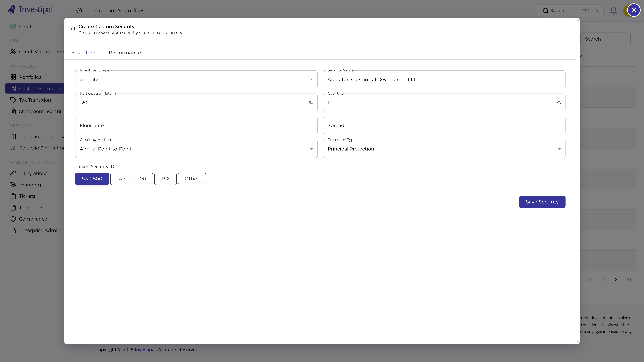Screen dimensions: 644x362
Task: Click the Portfolios grid icon
Action: [13, 77]
